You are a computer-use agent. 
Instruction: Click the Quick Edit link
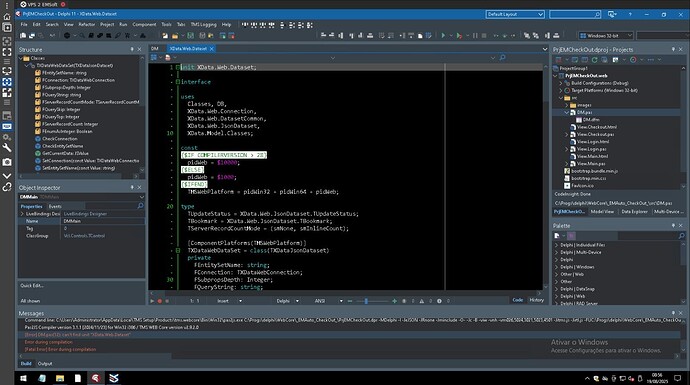click(x=32, y=286)
